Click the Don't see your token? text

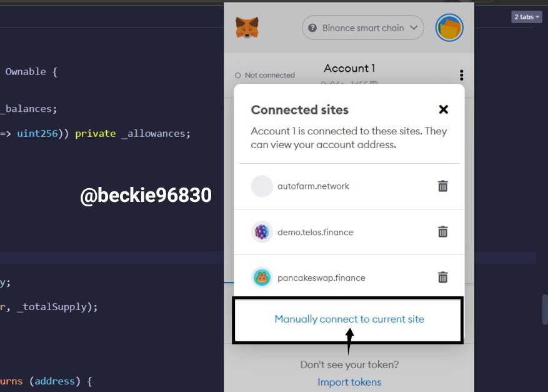(349, 364)
